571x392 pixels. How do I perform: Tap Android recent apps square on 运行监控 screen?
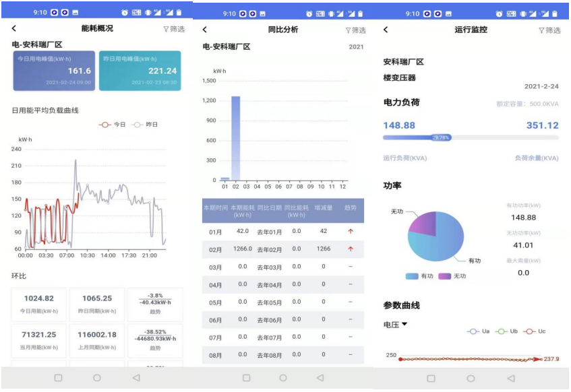pos(431,379)
